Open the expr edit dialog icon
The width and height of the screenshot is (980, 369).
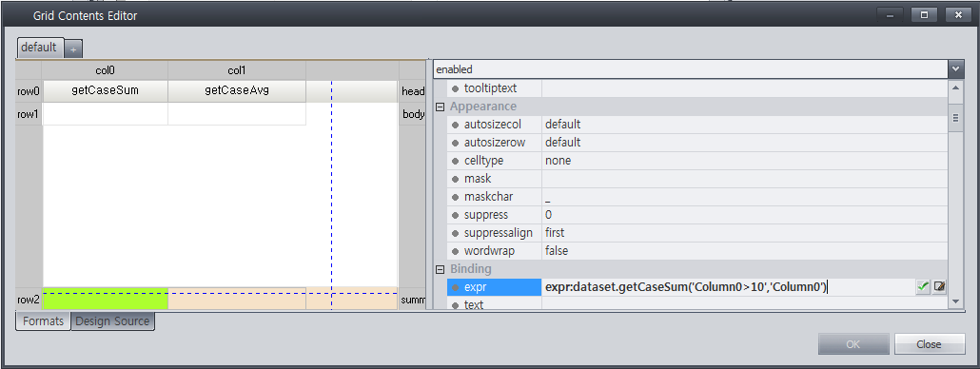[x=939, y=286]
